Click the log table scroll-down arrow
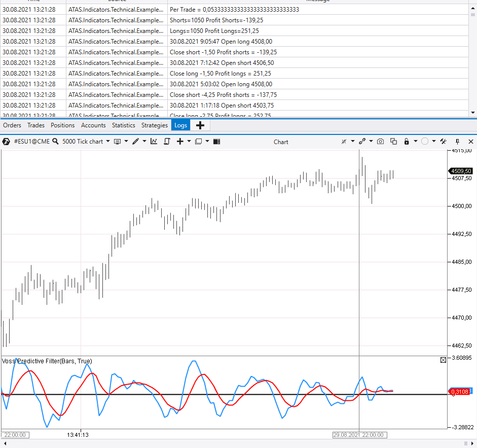This screenshot has width=477, height=448. click(x=473, y=113)
